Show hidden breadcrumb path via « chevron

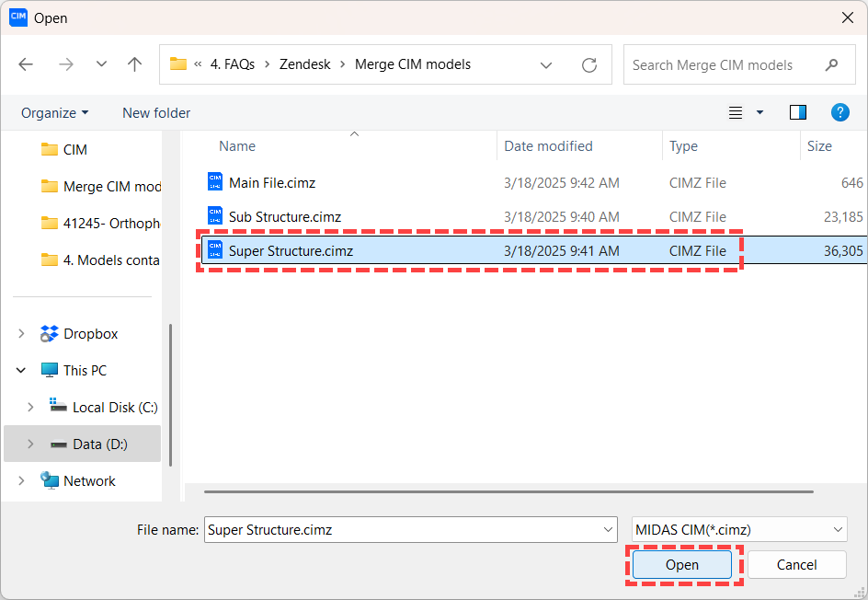tap(198, 64)
